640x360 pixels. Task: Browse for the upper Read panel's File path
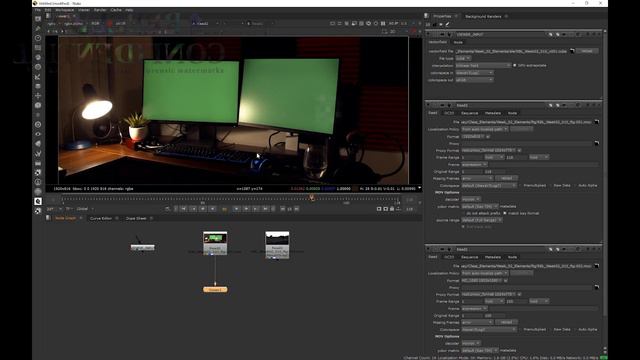pos(597,122)
